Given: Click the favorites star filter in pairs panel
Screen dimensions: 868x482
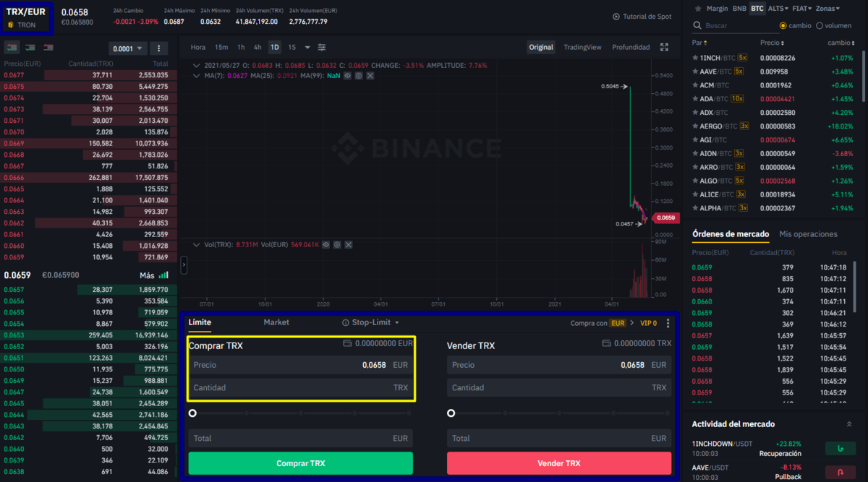Looking at the screenshot, I should coord(697,9).
